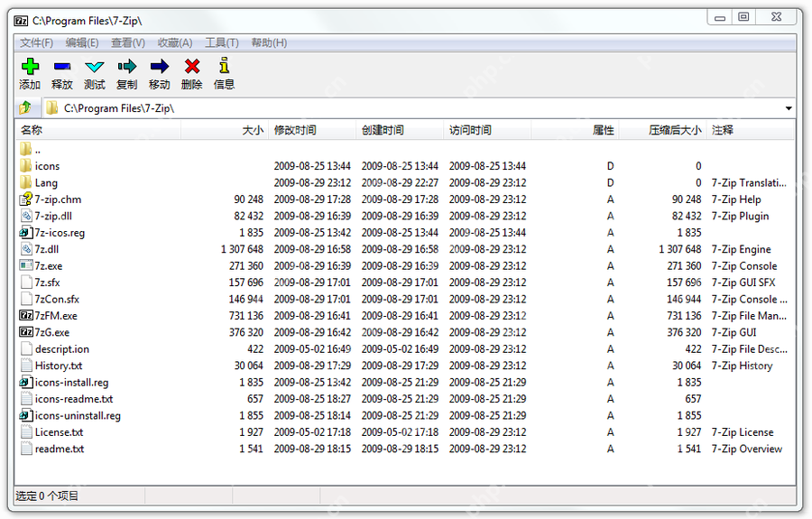
Task: Open the address bar dropdown arrow
Action: coord(789,108)
